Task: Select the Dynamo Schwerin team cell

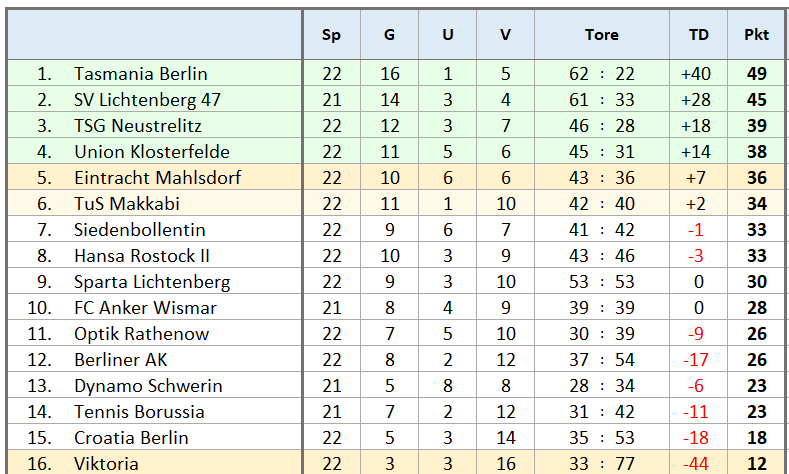Action: click(148, 386)
